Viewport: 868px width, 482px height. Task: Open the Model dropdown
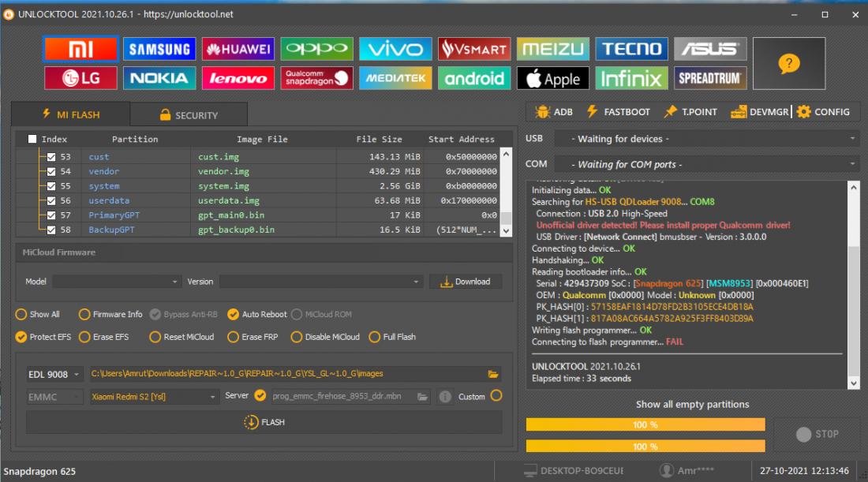click(117, 282)
